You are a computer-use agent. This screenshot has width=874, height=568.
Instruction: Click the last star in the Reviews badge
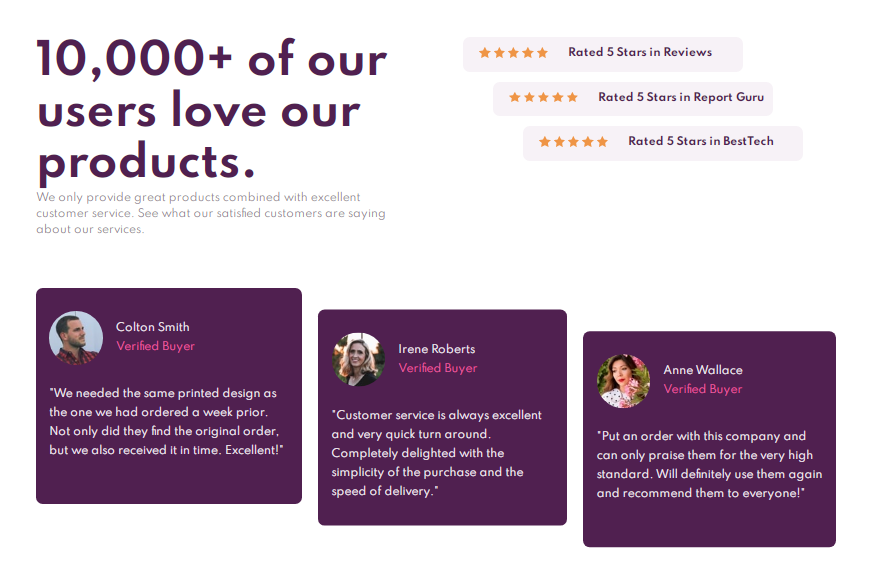pos(543,53)
